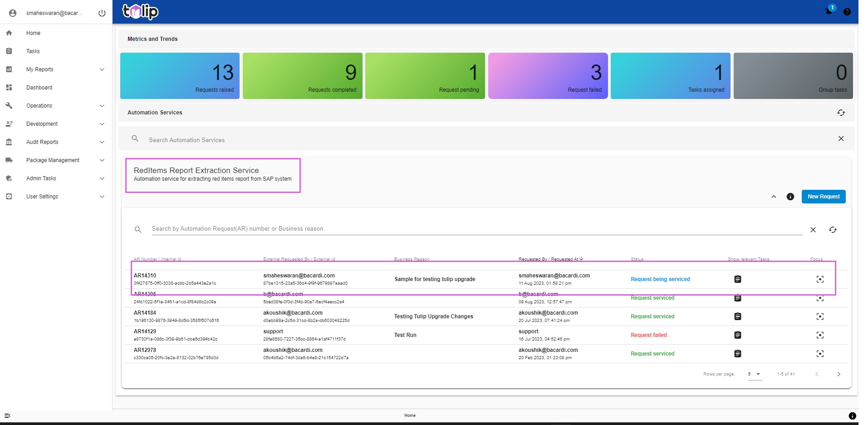Show relevant tasks for AR14129
The width and height of the screenshot is (868, 425).
tap(738, 335)
